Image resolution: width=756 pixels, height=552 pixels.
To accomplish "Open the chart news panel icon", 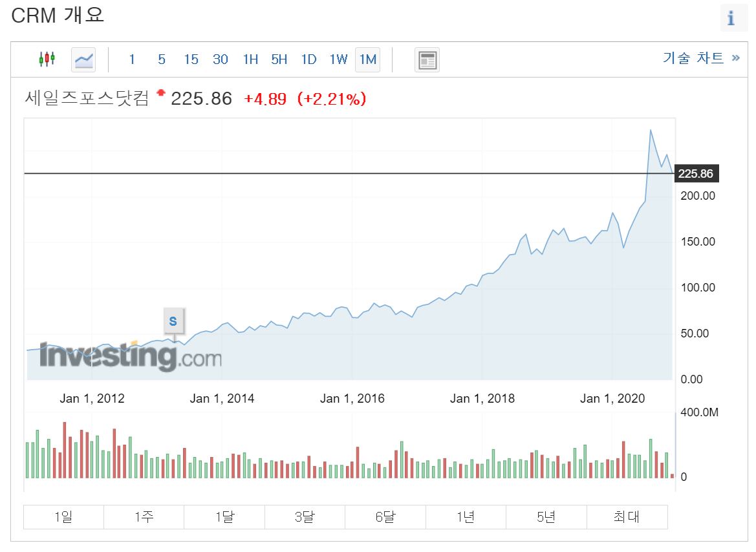I will pyautogui.click(x=427, y=59).
